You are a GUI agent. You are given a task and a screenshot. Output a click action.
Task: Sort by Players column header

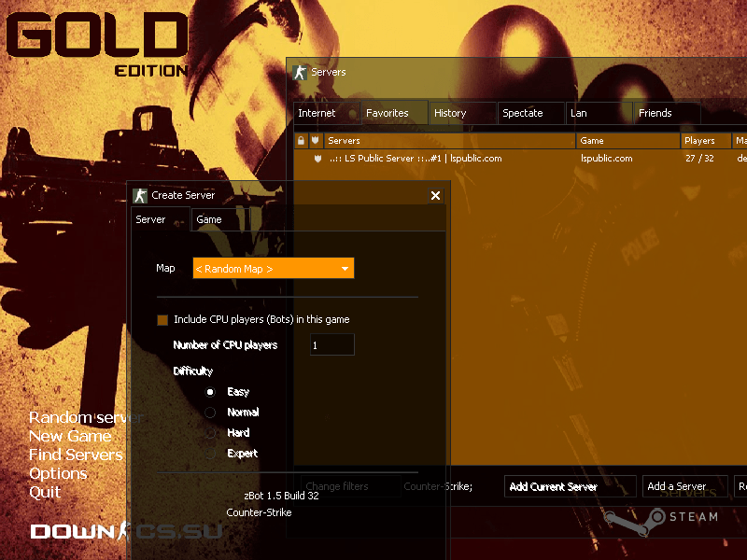pyautogui.click(x=706, y=141)
